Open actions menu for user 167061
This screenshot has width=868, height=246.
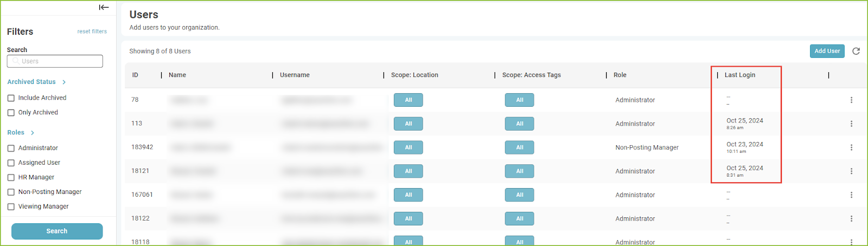tap(851, 195)
